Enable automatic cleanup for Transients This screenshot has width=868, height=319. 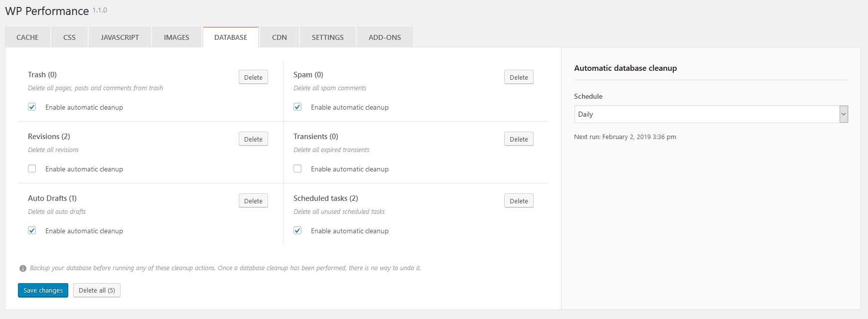click(x=297, y=169)
